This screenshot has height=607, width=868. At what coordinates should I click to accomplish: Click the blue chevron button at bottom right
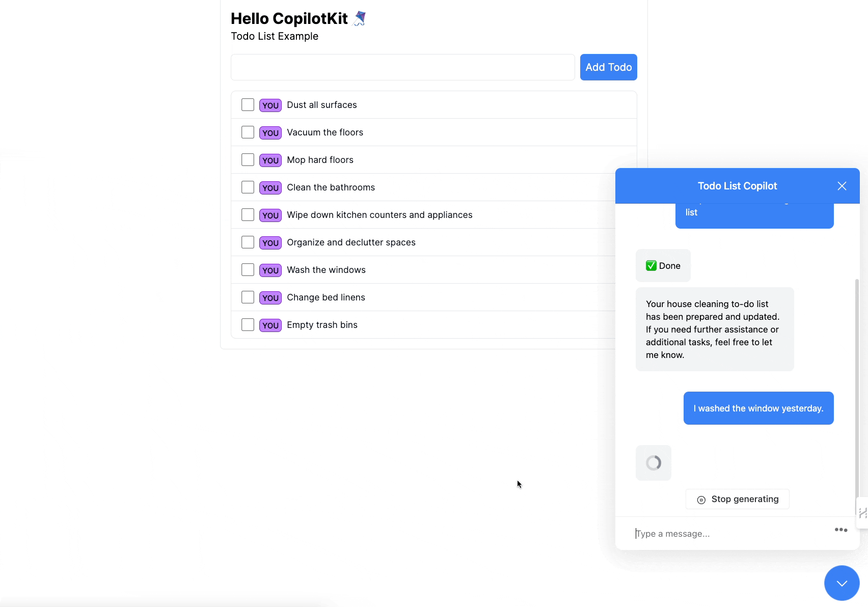click(842, 583)
